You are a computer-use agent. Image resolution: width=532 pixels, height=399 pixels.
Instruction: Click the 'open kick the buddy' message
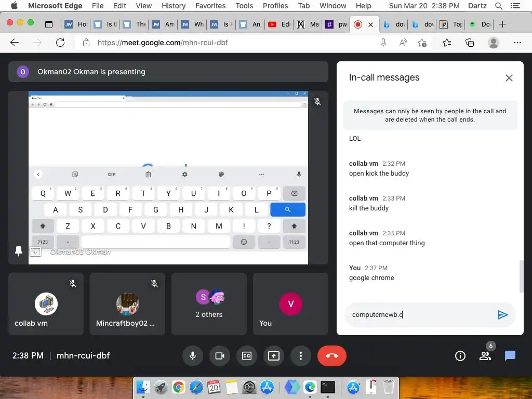click(379, 174)
